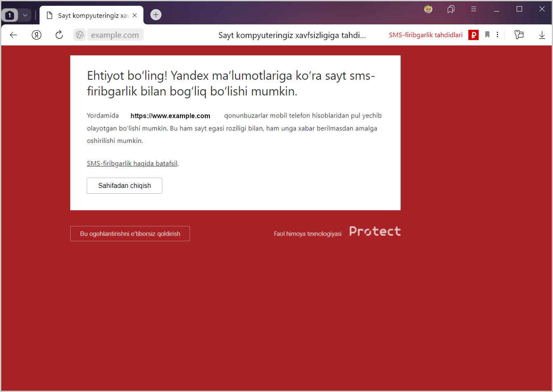Open 'SMS-firibgarlik haqida batafsil' link
The image size is (553, 392).
point(132,164)
